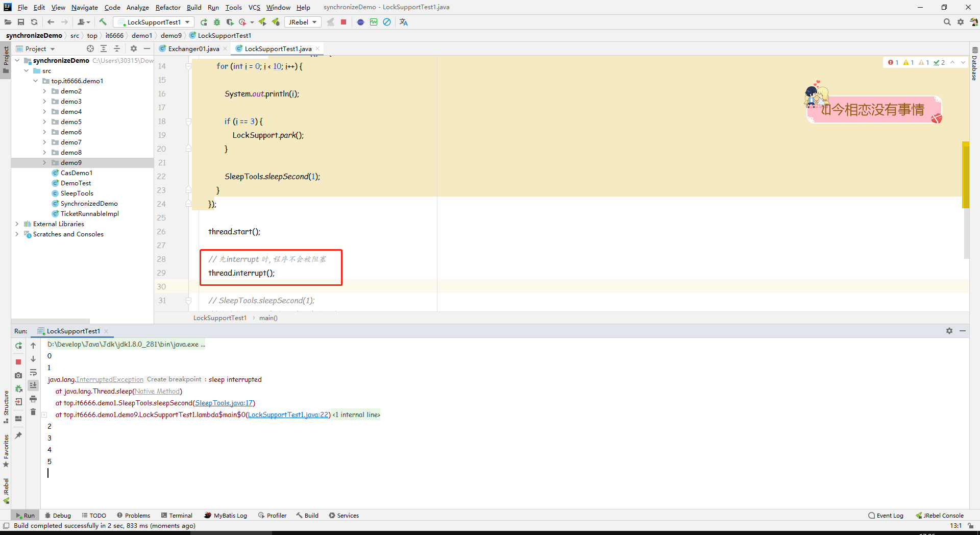Expand External Libraries node

click(x=17, y=224)
